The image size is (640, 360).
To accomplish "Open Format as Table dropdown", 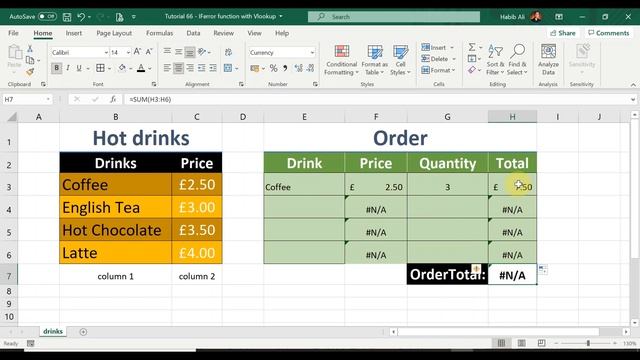I will [374, 60].
